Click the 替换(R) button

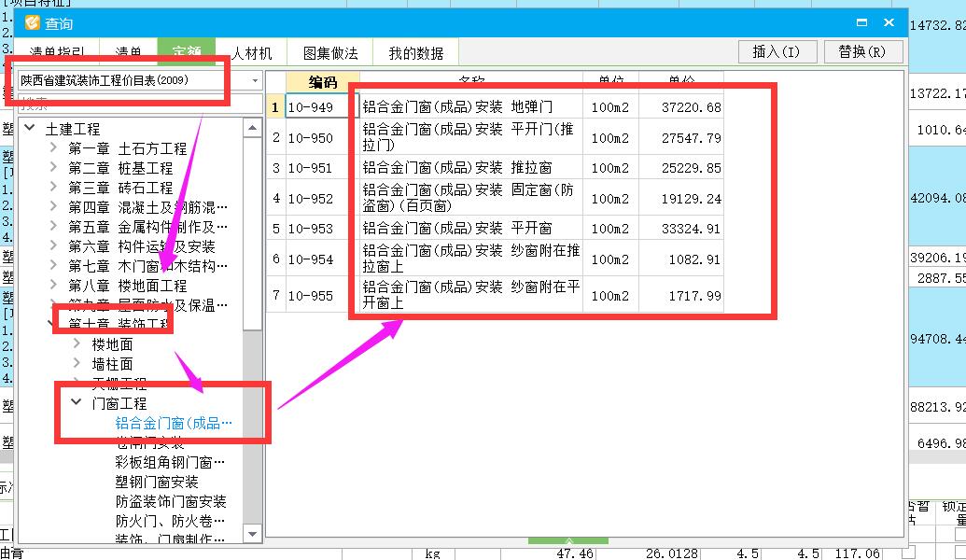tap(864, 52)
